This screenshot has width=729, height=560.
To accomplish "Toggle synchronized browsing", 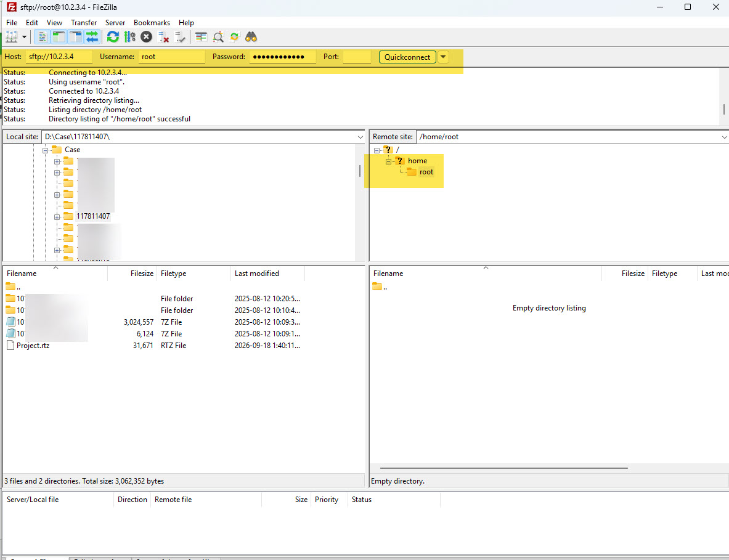I will pos(235,37).
